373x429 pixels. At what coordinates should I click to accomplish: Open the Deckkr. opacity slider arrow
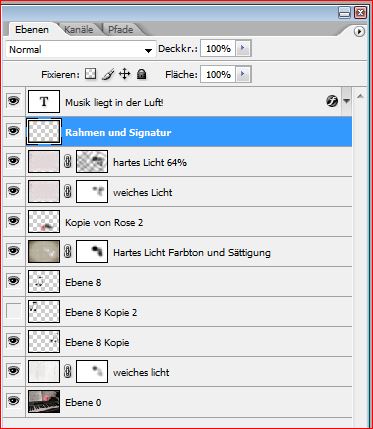click(243, 49)
